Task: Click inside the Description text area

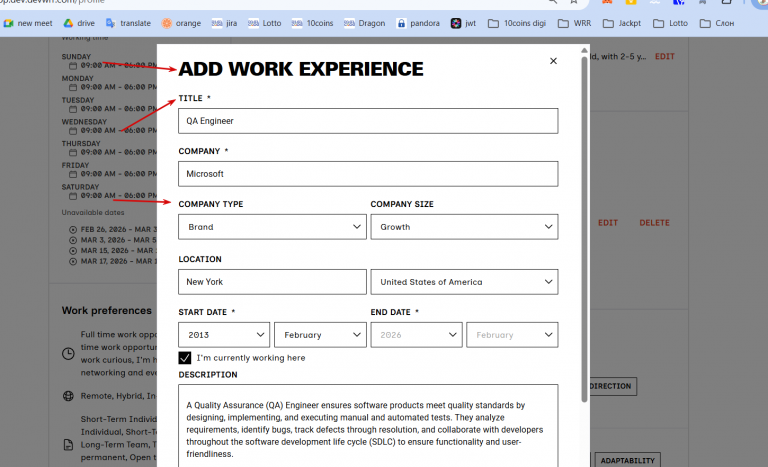Action: 368,426
